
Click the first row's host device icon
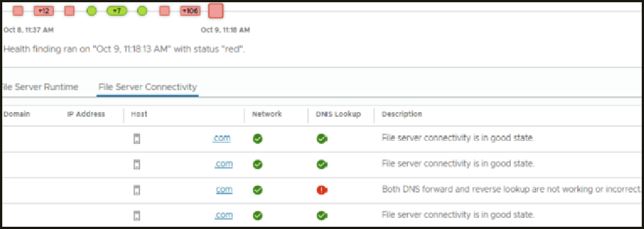137,139
